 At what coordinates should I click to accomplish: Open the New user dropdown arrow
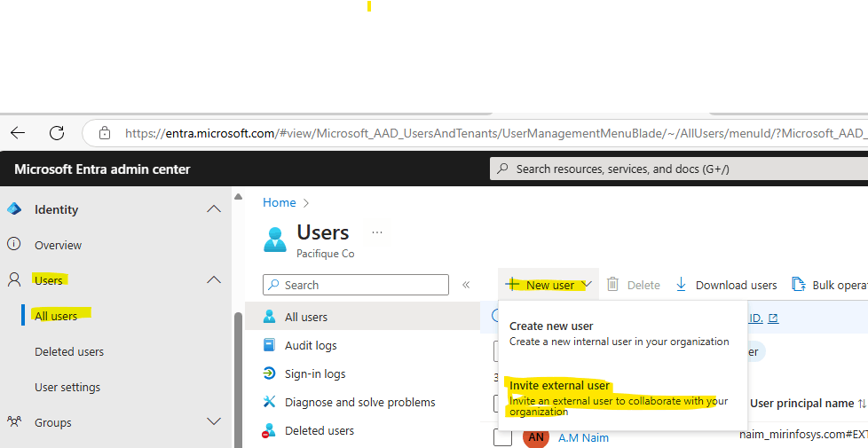(x=588, y=284)
